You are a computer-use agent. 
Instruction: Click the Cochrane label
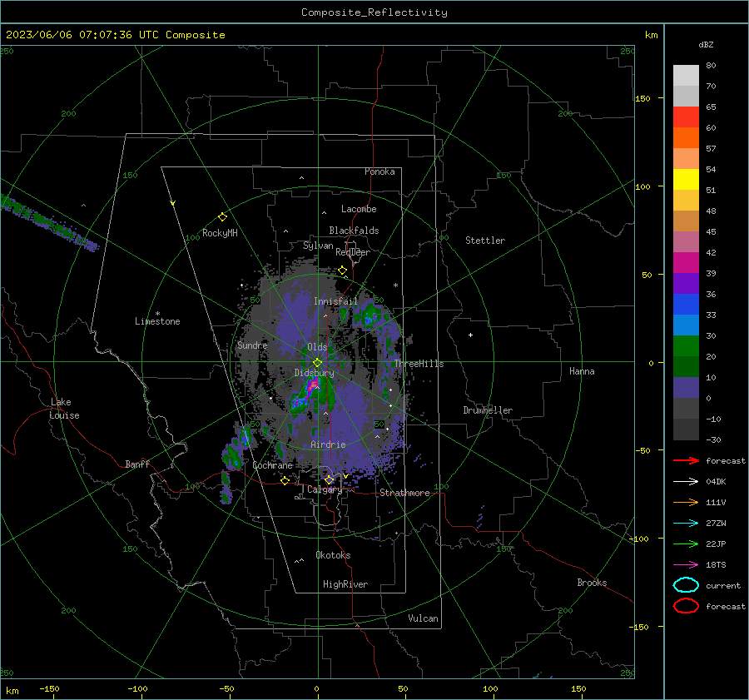tap(272, 465)
